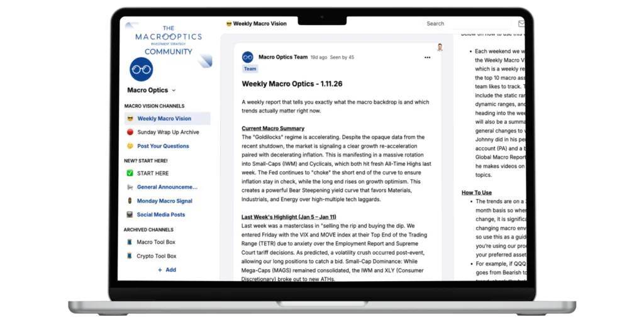
Task: Click the Add channel button
Action: [x=167, y=270]
